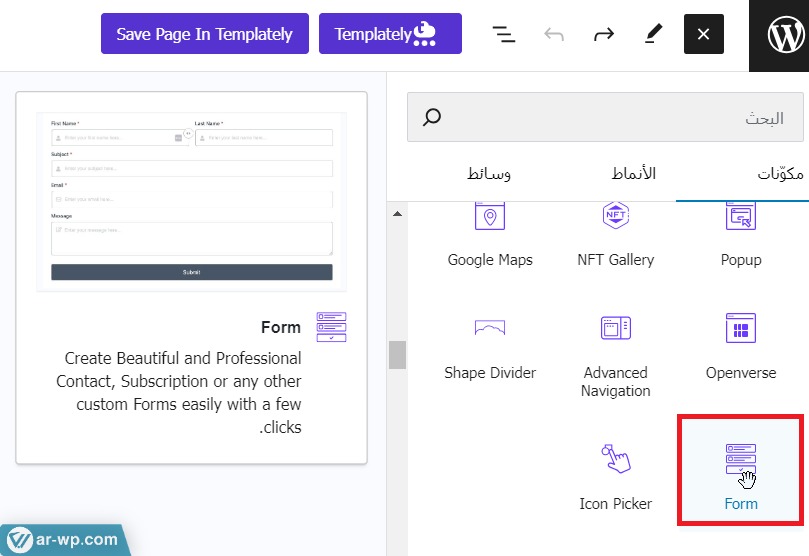
Task: Click the Form heading in preview card
Action: click(281, 327)
